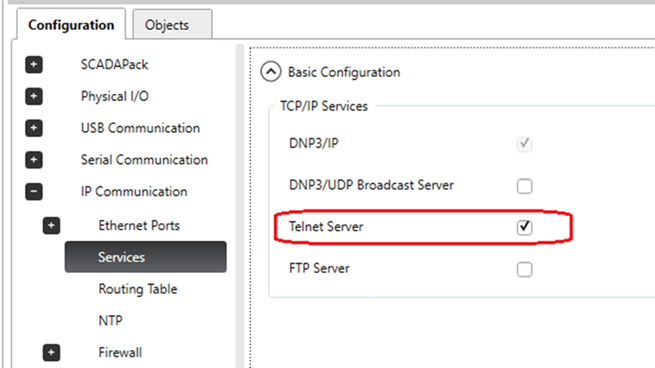Click the Telnet Server label
Image resolution: width=655 pixels, height=368 pixels.
click(x=326, y=227)
